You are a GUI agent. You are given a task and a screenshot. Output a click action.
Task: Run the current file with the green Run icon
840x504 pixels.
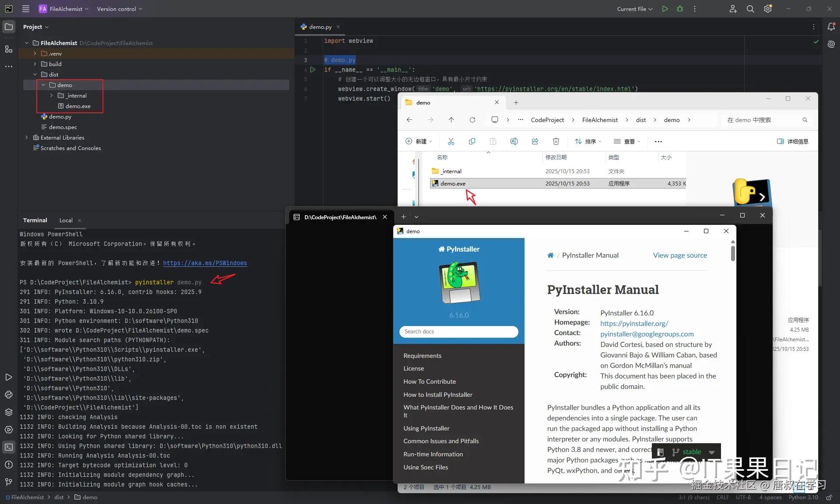point(665,9)
